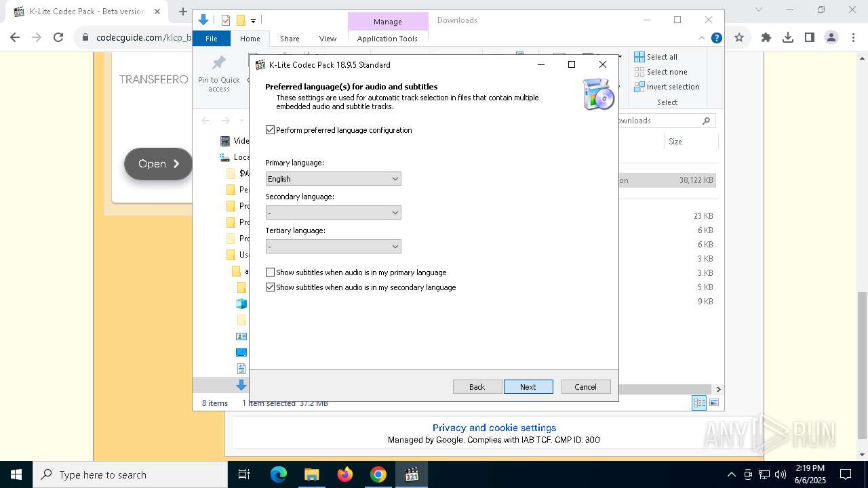Image resolution: width=868 pixels, height=488 pixels.
Task: Open Explorer Help question mark icon
Action: click(716, 39)
